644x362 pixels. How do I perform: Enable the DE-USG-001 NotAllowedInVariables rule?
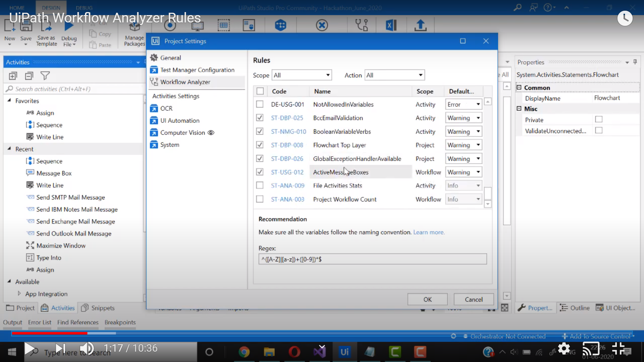pos(260,104)
